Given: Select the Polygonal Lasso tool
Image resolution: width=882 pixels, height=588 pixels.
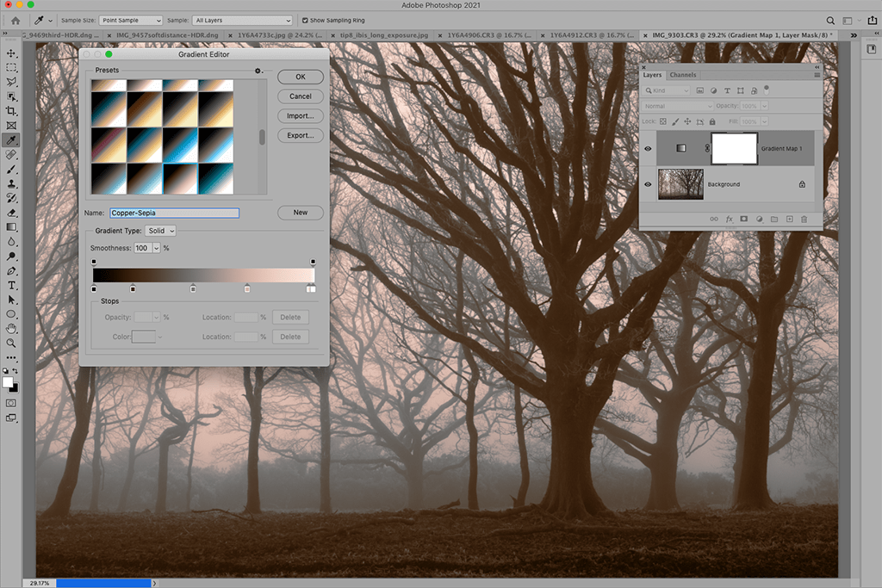Looking at the screenshot, I should (11, 82).
